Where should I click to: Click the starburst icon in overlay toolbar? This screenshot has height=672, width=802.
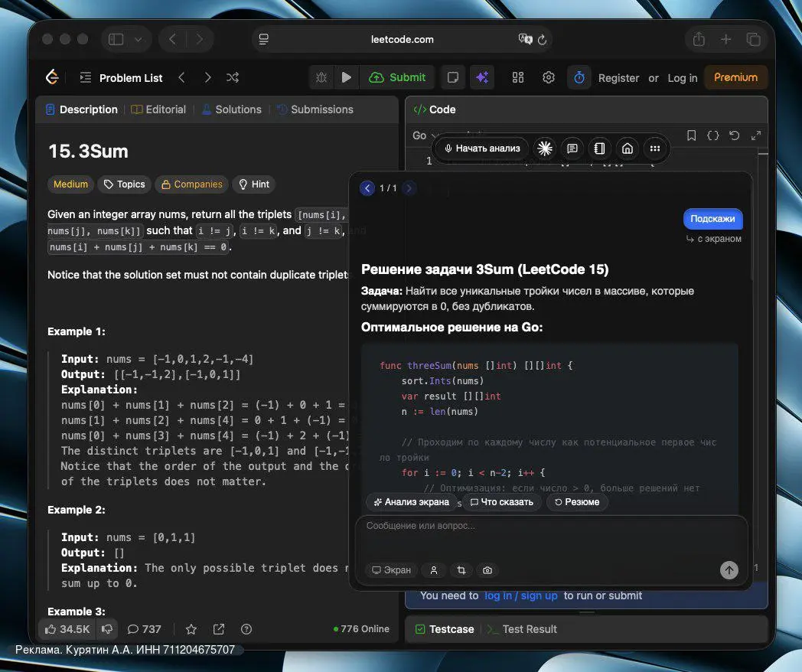point(545,148)
